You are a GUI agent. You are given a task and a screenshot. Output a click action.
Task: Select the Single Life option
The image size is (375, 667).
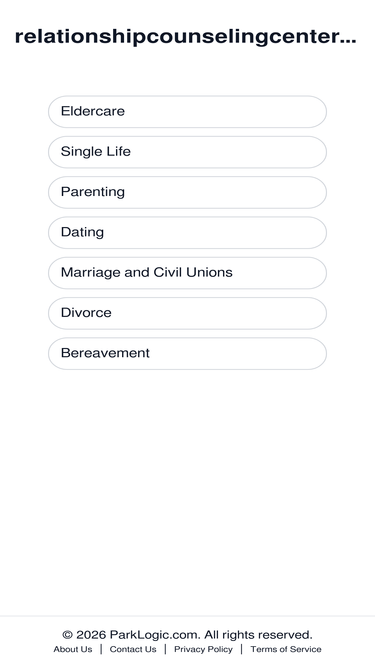coord(187,152)
